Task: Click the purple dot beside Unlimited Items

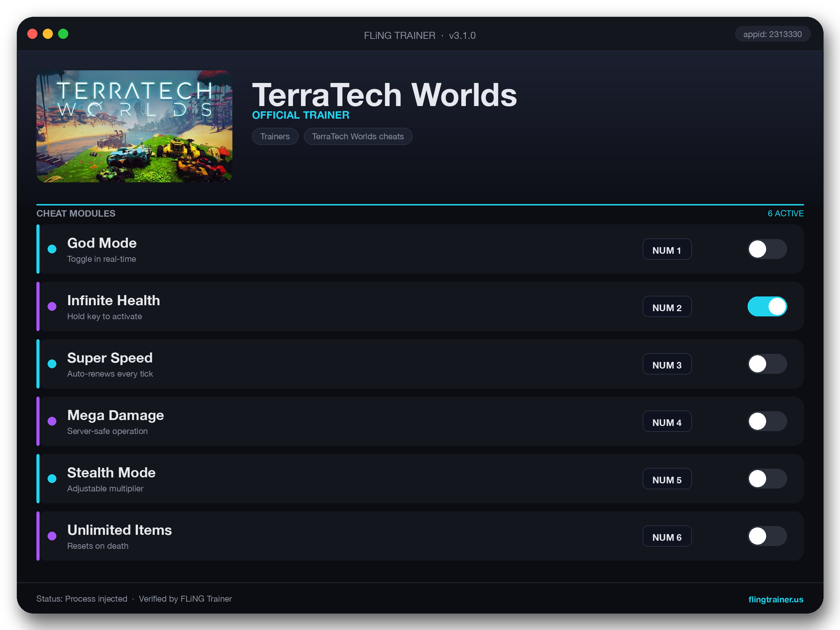Action: pyautogui.click(x=52, y=536)
